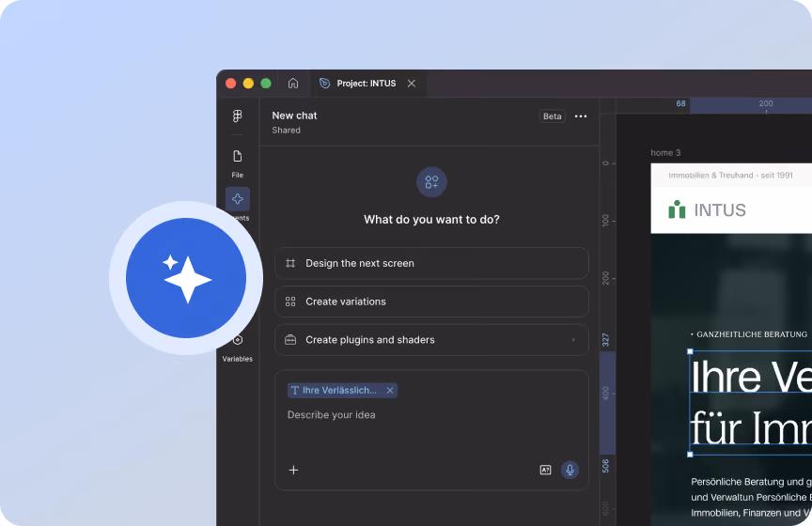Click GANZHEITLICHE BERATUNG label on canvas

coord(752,334)
